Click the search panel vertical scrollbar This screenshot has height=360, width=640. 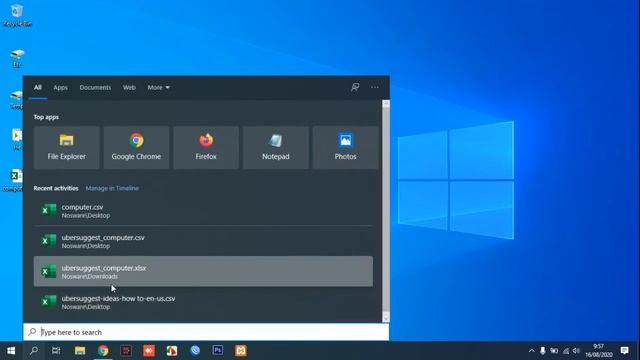pyautogui.click(x=386, y=211)
